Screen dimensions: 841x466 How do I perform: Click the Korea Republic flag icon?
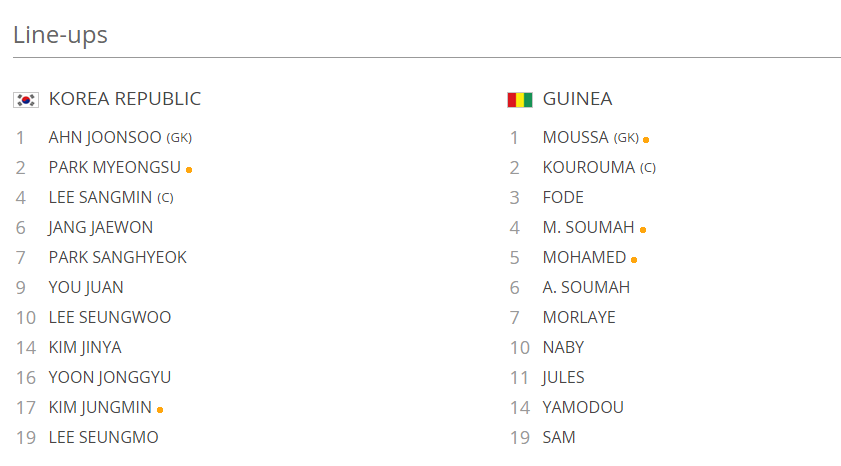(x=25, y=99)
